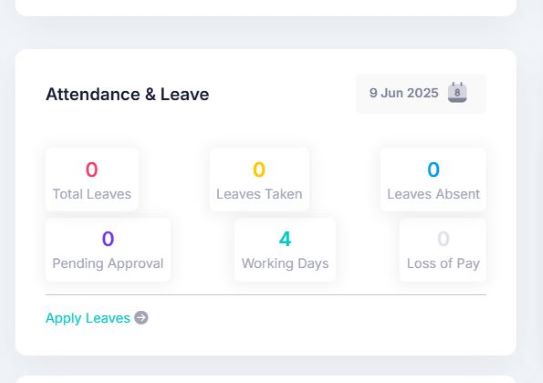Click the Pending Approval label text

tap(108, 264)
